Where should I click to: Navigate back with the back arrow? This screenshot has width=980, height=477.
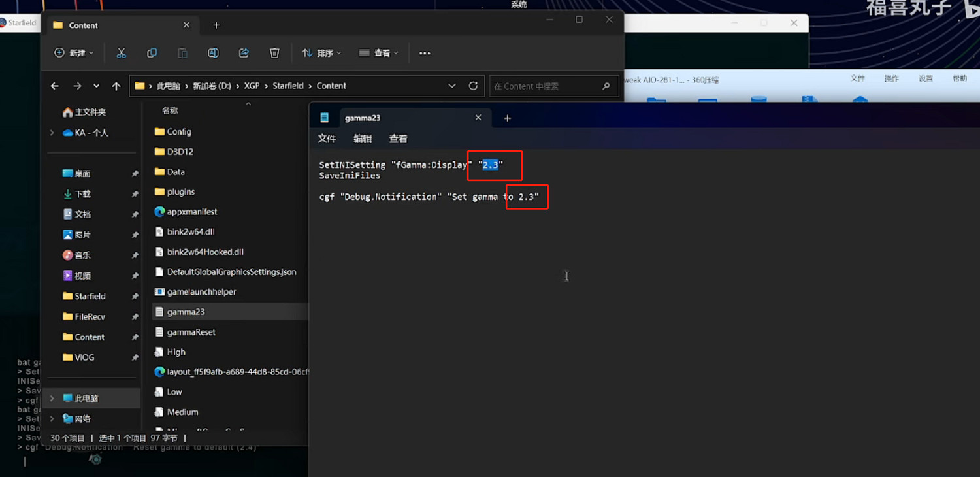(x=55, y=86)
